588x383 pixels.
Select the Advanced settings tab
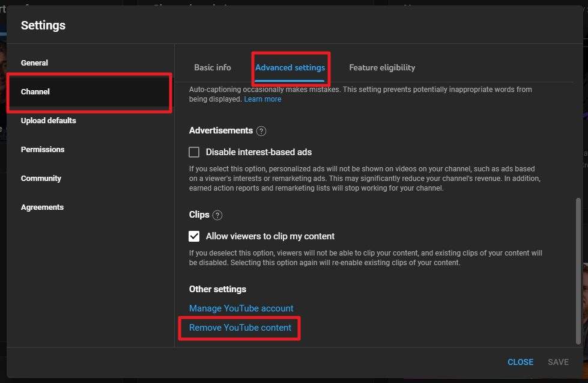coord(290,67)
